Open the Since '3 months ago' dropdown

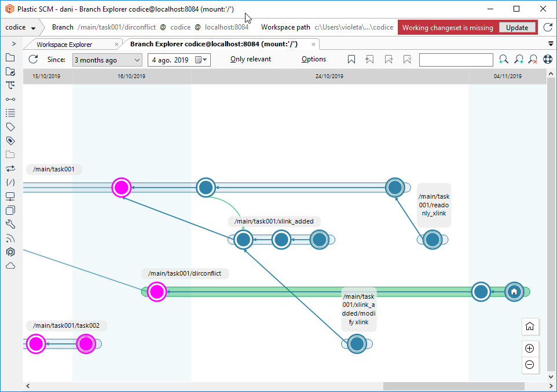coord(107,60)
